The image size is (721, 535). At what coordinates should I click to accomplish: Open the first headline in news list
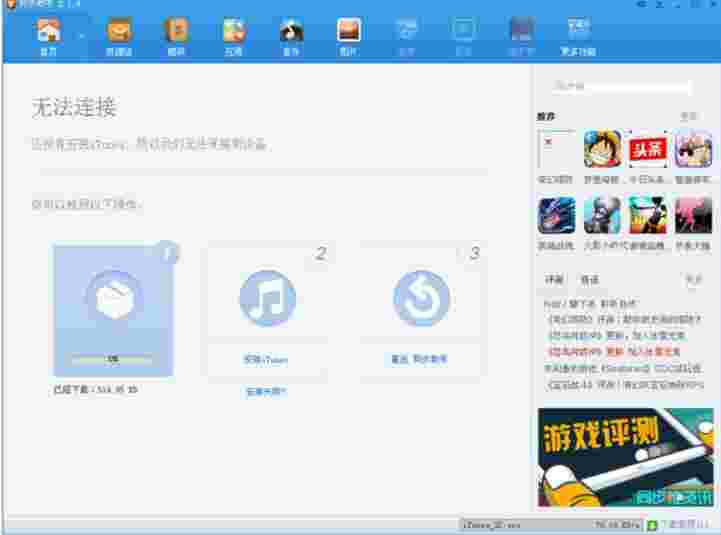point(590,304)
